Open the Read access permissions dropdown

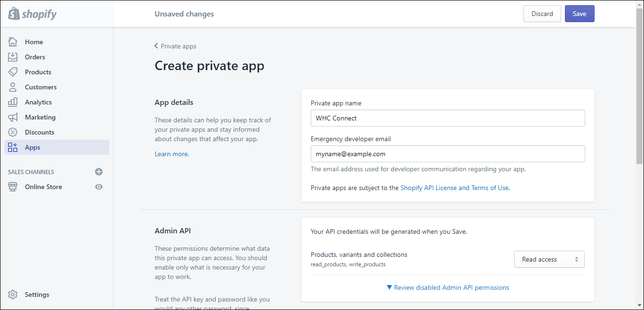coord(549,259)
